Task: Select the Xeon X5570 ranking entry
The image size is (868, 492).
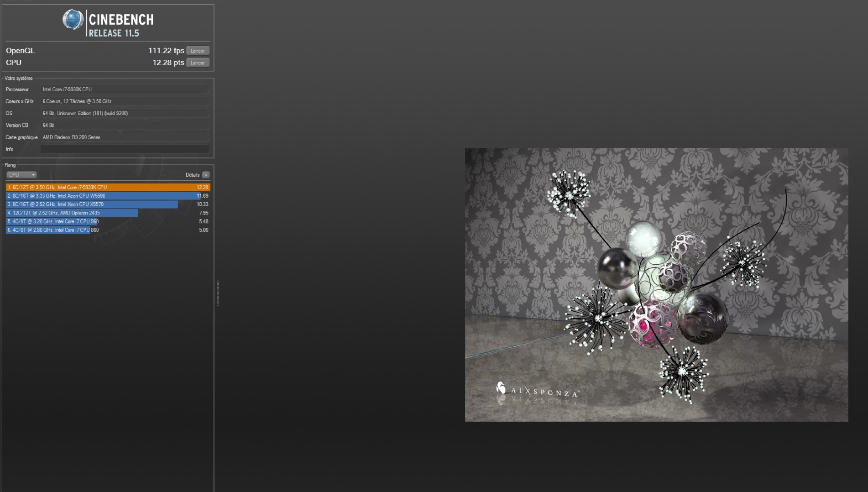Action: pyautogui.click(x=108, y=204)
